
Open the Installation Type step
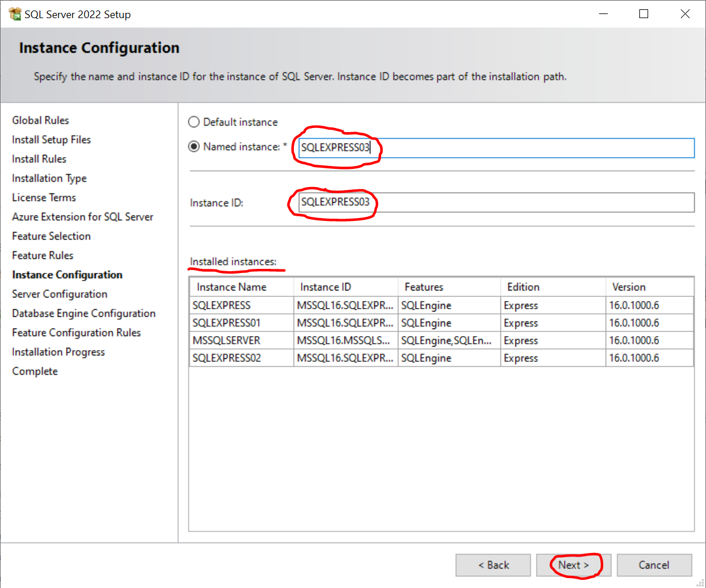49,178
